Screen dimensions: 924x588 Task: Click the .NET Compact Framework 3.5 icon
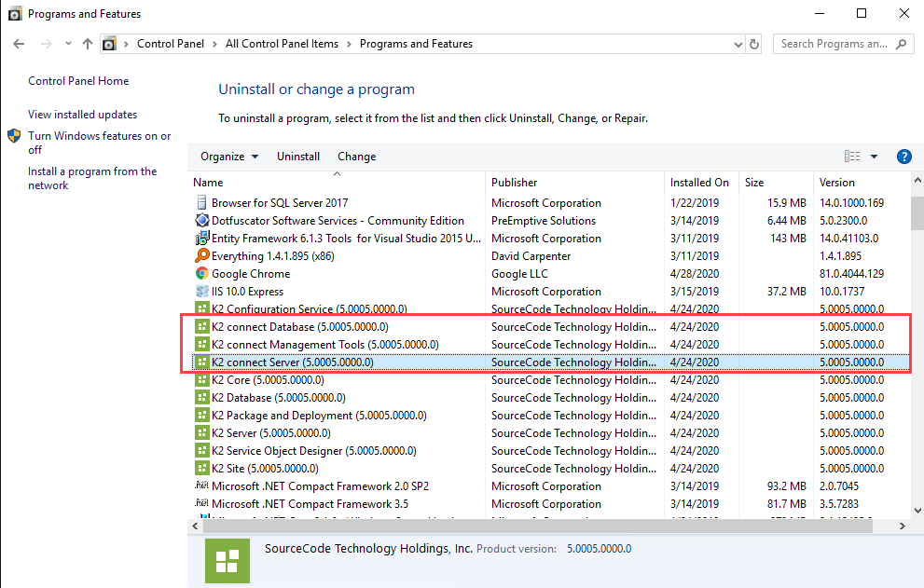tap(201, 503)
